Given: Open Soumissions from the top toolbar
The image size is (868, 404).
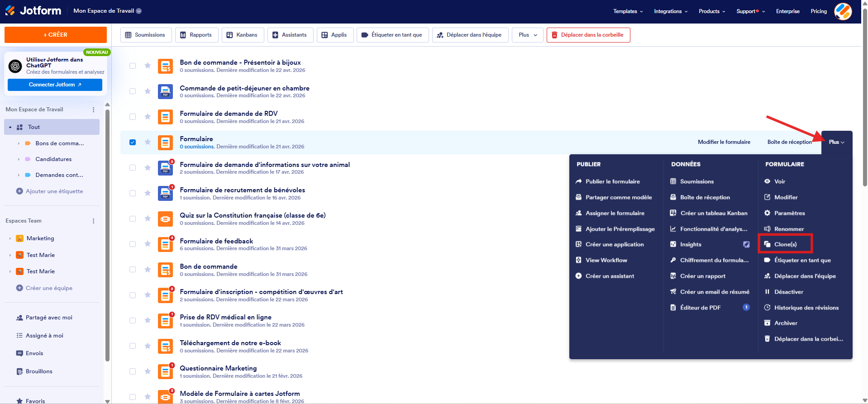Looking at the screenshot, I should [145, 35].
